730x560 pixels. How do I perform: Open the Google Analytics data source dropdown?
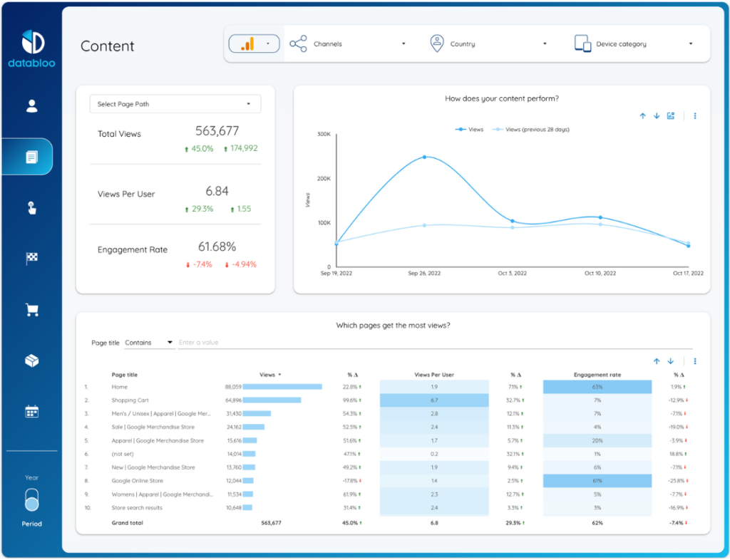tap(255, 43)
